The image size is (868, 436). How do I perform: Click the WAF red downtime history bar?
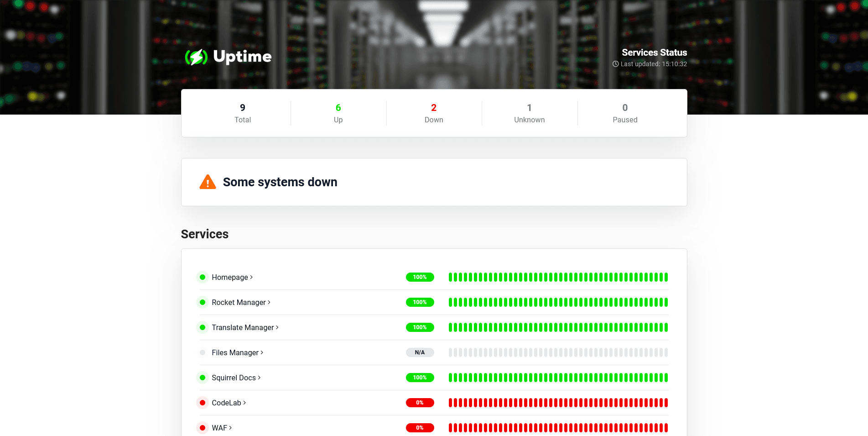pyautogui.click(x=558, y=428)
